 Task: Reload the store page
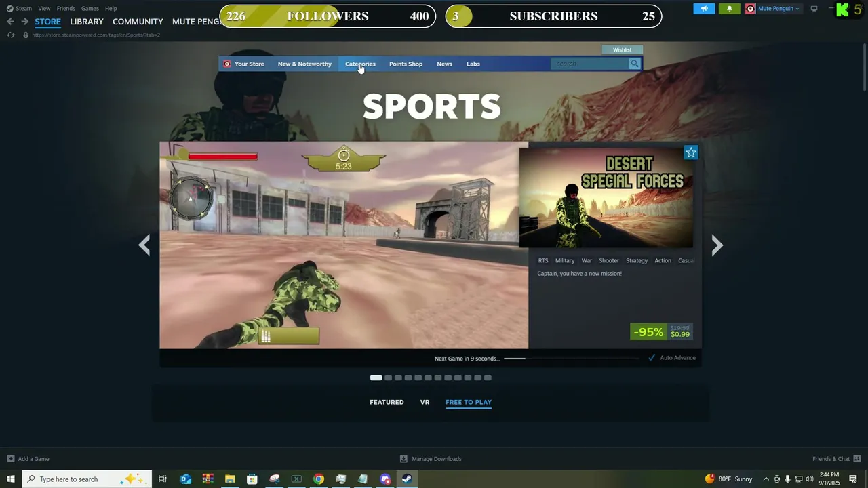11,35
